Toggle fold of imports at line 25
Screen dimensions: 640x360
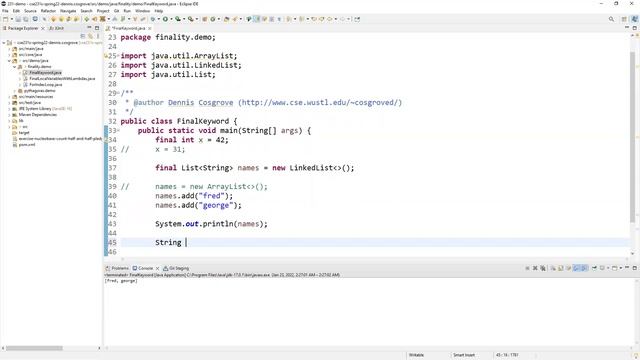click(x=118, y=56)
